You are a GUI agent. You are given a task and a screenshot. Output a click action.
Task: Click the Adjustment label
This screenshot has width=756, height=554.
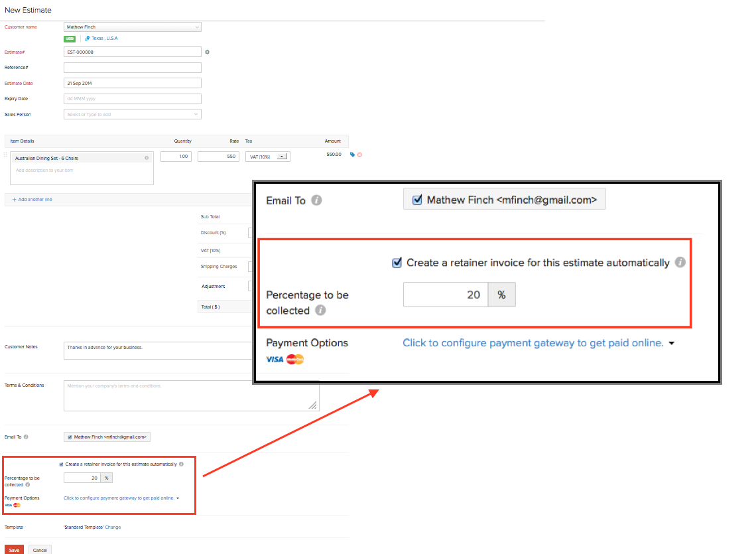213,287
